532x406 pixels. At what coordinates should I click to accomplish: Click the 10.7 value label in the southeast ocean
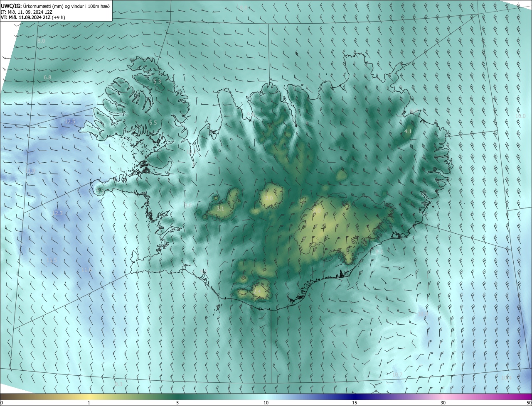click(x=397, y=374)
